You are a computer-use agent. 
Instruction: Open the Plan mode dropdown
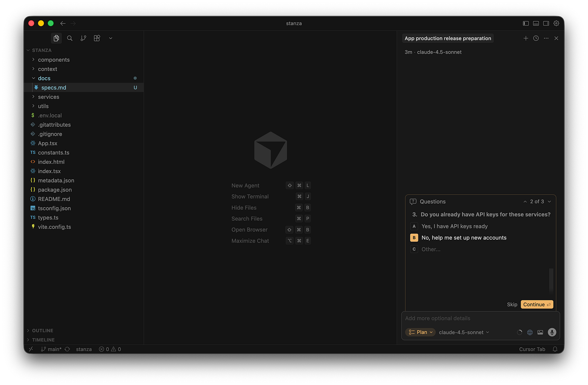(x=420, y=332)
